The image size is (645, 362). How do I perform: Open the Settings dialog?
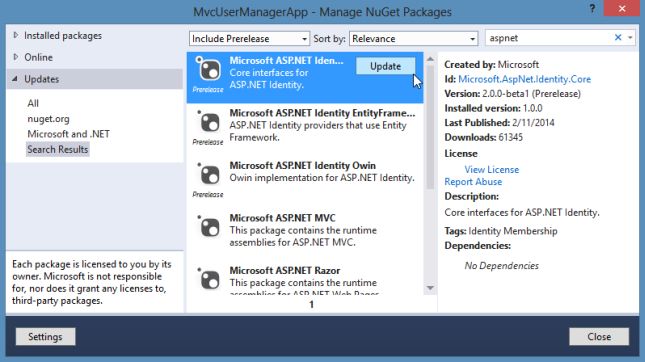click(x=45, y=336)
